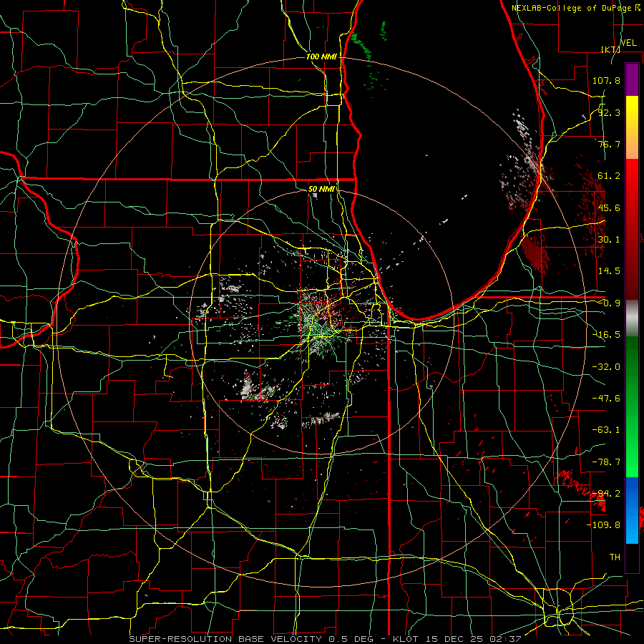Click the -63.1 velocity scale value
644x644 pixels.
click(x=606, y=430)
